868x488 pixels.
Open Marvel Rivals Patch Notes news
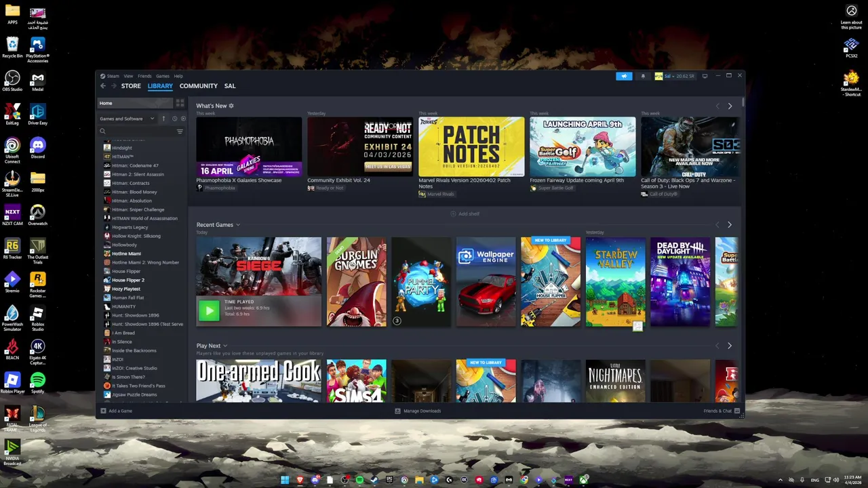point(471,147)
